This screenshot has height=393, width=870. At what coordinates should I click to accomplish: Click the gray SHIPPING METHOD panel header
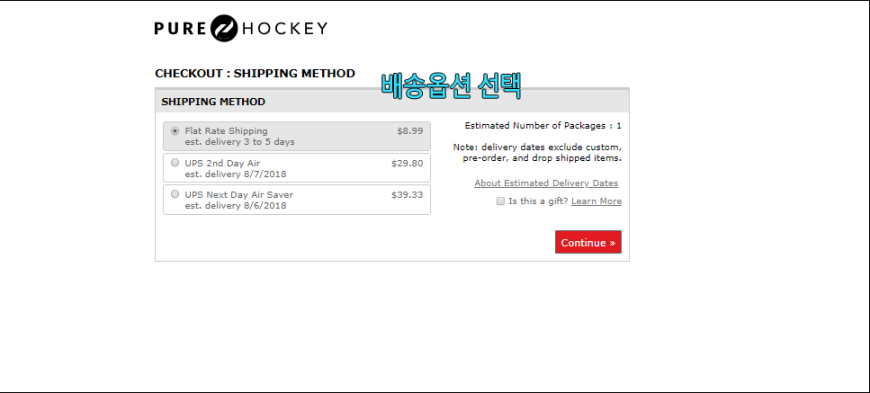pyautogui.click(x=392, y=101)
